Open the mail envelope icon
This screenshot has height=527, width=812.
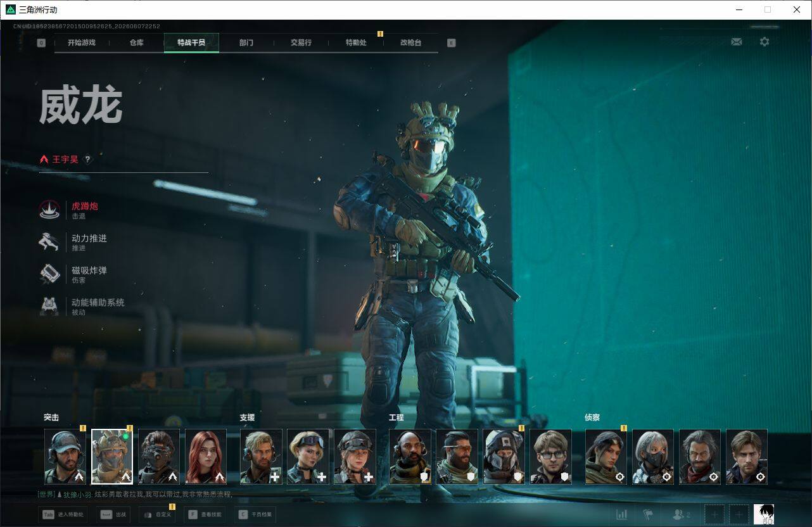click(737, 42)
